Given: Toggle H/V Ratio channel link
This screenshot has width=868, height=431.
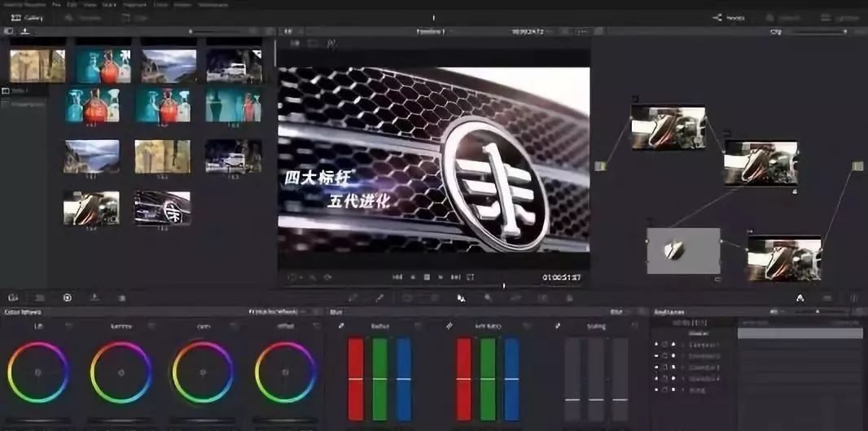Looking at the screenshot, I should pos(449,326).
